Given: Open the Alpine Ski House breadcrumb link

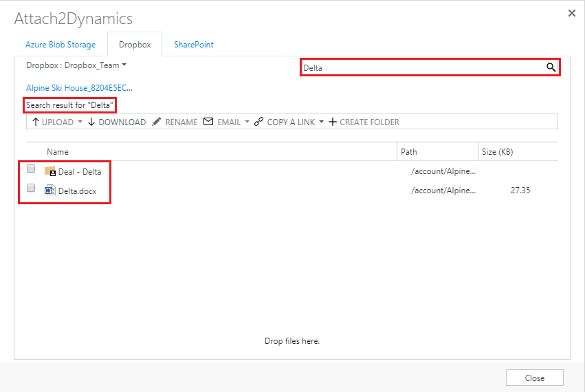Looking at the screenshot, I should click(x=79, y=88).
